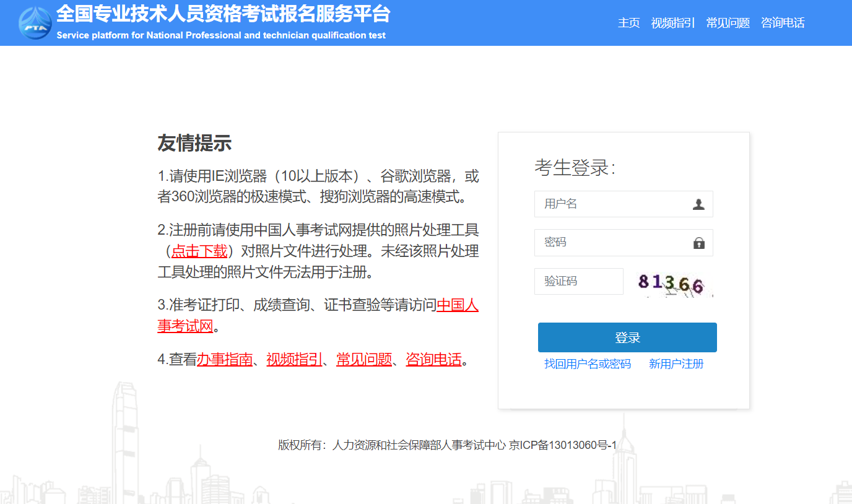
Task: Focus the 密码 password input field
Action: pyautogui.click(x=624, y=243)
